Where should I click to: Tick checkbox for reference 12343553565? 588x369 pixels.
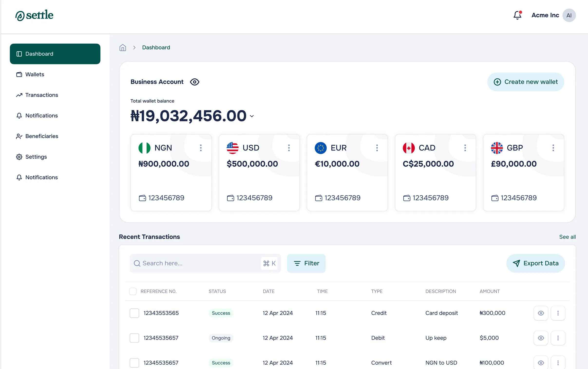coord(134,313)
